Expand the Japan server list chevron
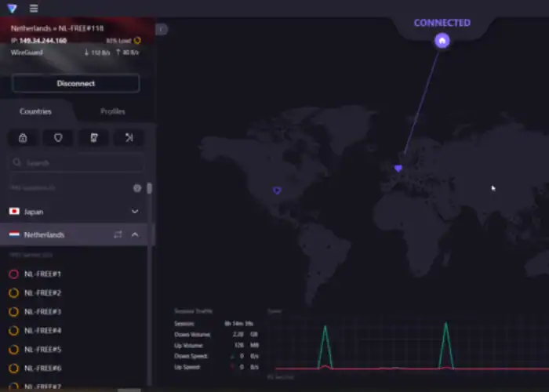 pyautogui.click(x=135, y=212)
